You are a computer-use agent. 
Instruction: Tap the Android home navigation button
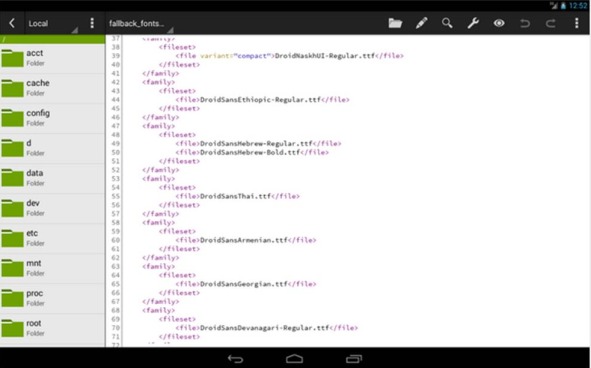pos(294,358)
